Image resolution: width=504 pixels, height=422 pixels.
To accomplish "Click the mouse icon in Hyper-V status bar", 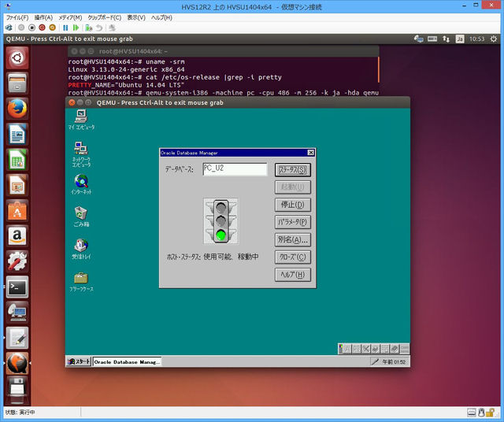I will (x=481, y=412).
